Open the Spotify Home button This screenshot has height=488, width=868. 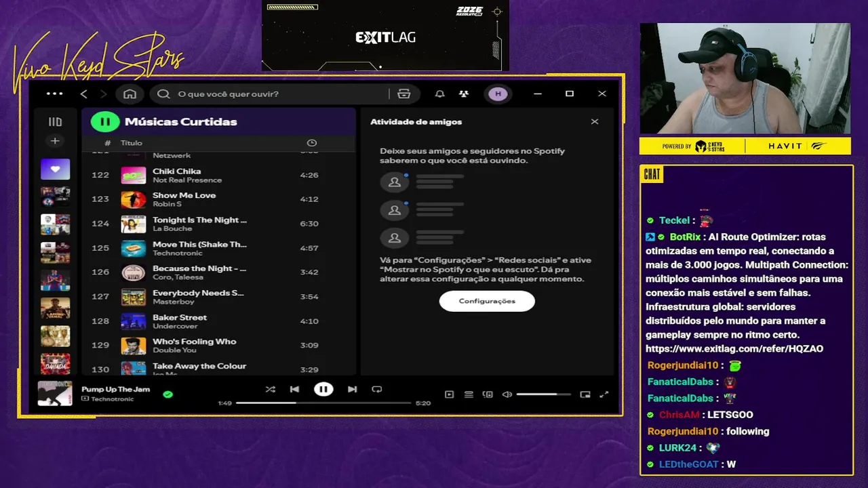(x=130, y=94)
